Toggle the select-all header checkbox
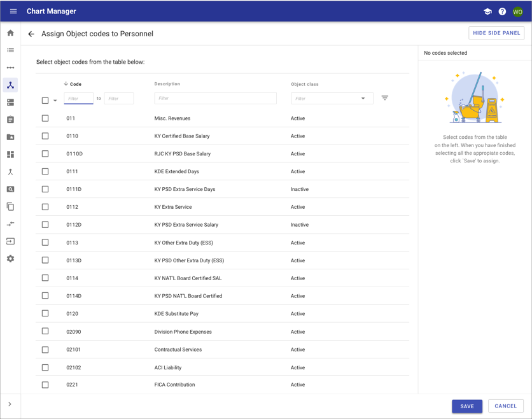 point(45,101)
